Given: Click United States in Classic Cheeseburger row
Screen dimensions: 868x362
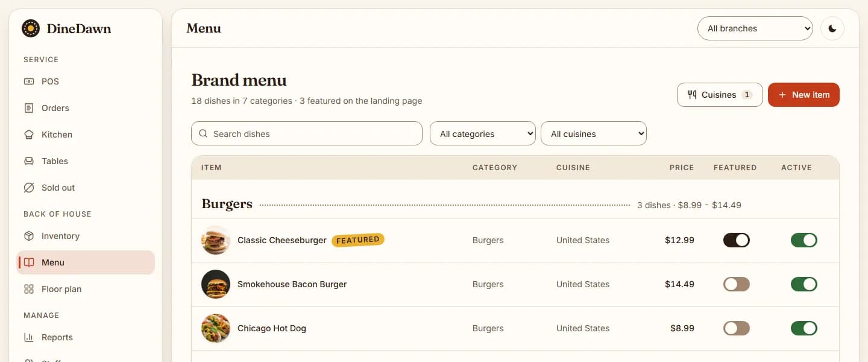Looking at the screenshot, I should pos(583,240).
